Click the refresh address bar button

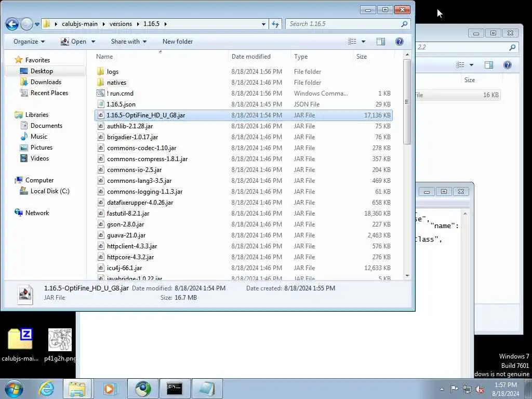tap(275, 24)
